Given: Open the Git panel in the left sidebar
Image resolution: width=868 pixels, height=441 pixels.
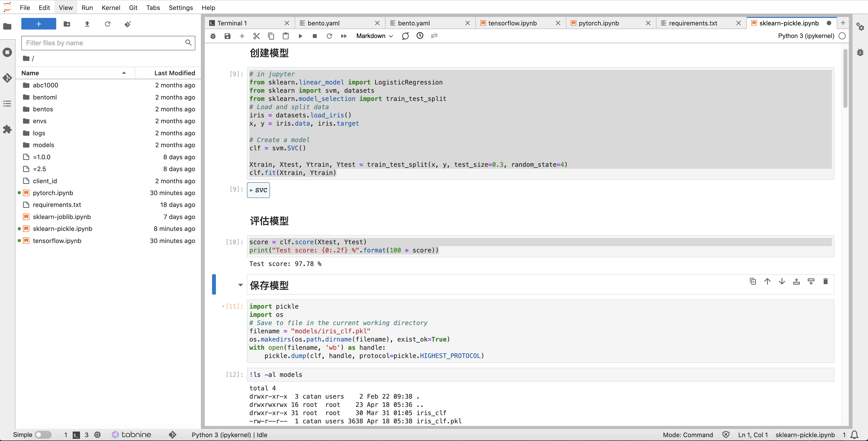Looking at the screenshot, I should pos(8,78).
